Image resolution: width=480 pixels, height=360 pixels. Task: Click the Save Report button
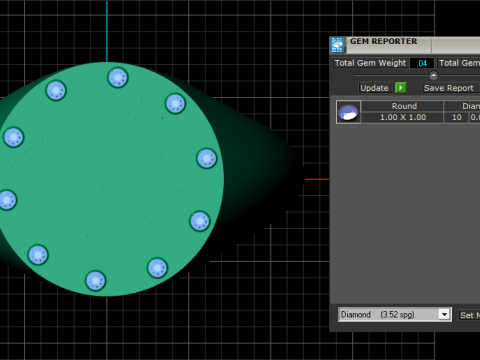click(x=451, y=88)
